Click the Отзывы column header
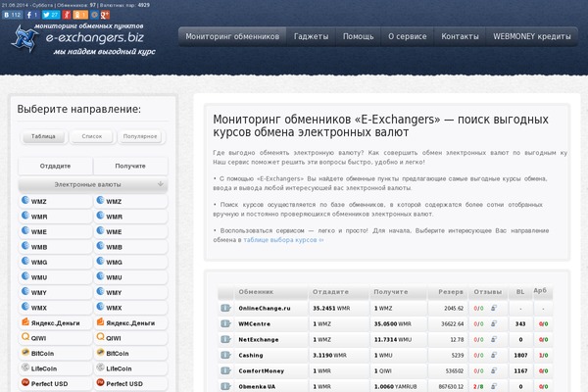 487,292
